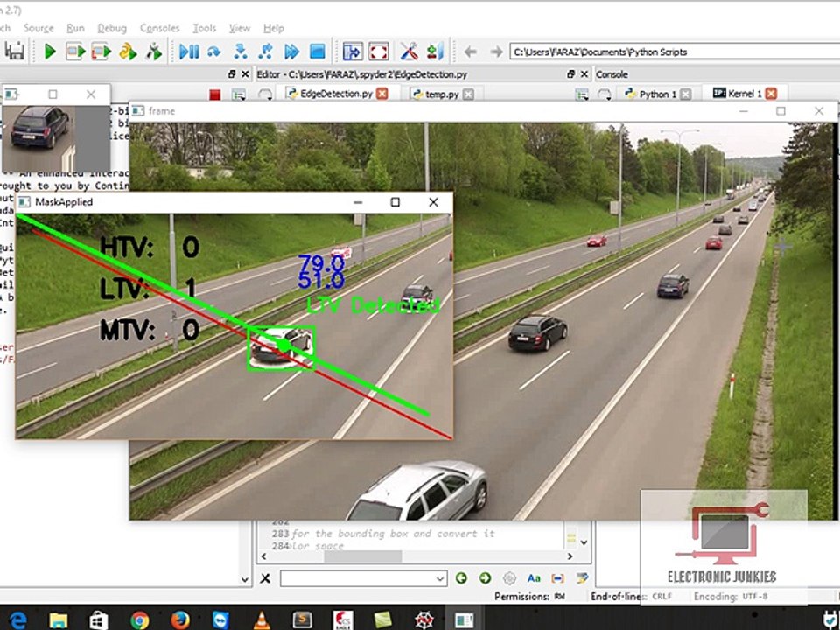Open the Run menu
The image size is (840, 630).
pos(75,28)
